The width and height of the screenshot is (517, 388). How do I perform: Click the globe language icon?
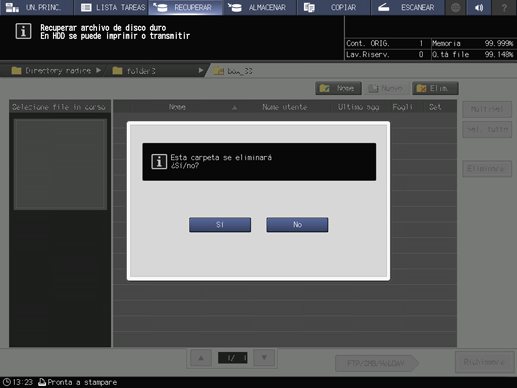click(x=455, y=7)
